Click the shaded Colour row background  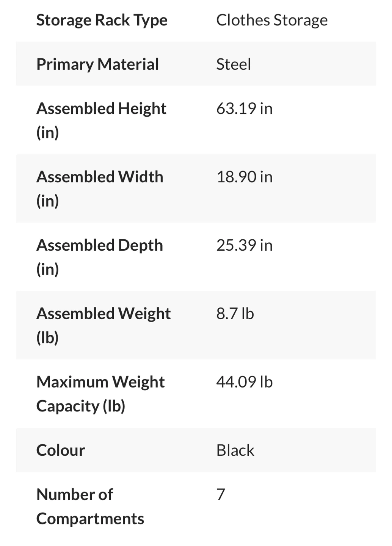196,450
